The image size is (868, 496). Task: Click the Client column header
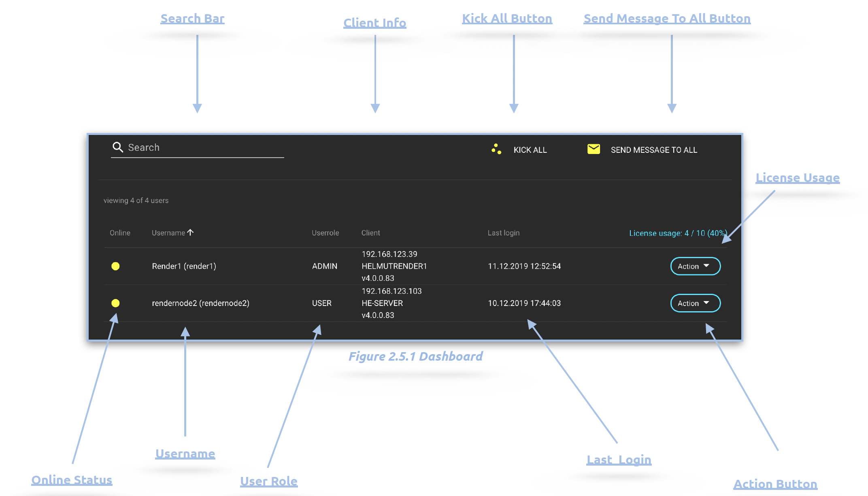(x=370, y=233)
